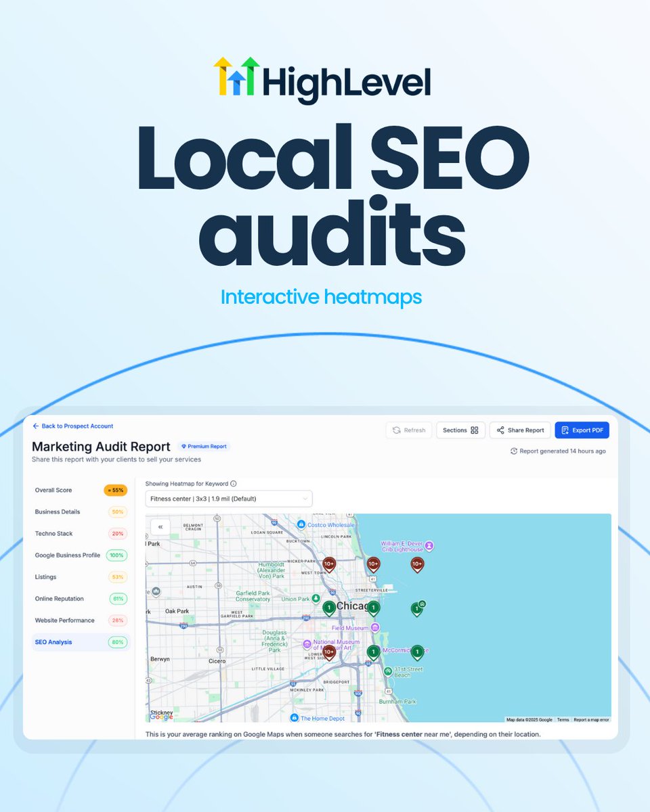
Task: Open the Listings report section
Action: (x=45, y=577)
